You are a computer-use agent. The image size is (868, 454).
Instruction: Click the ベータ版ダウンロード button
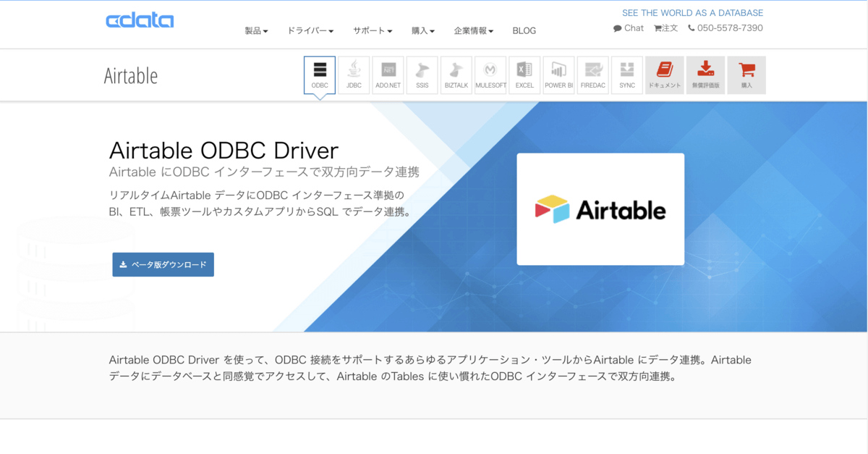tap(163, 264)
